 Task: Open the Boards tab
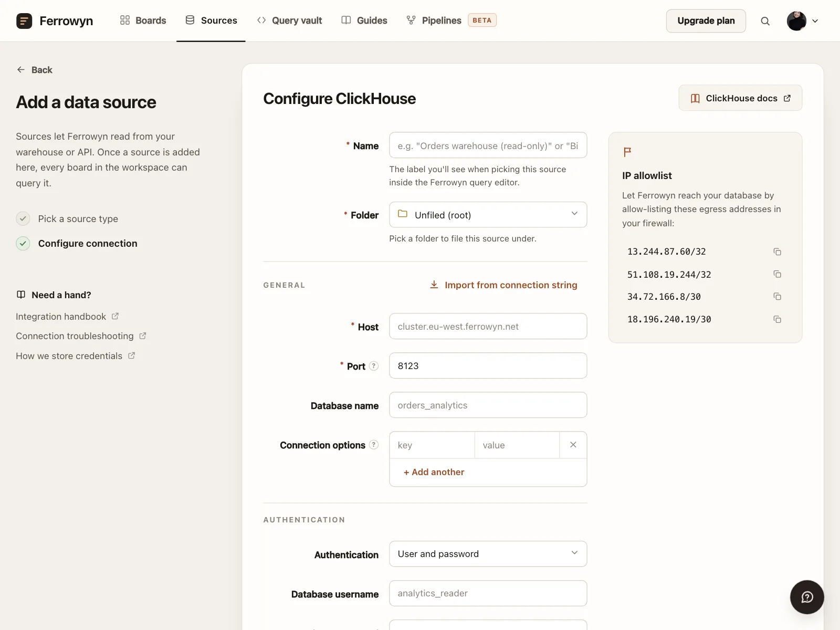coord(143,20)
